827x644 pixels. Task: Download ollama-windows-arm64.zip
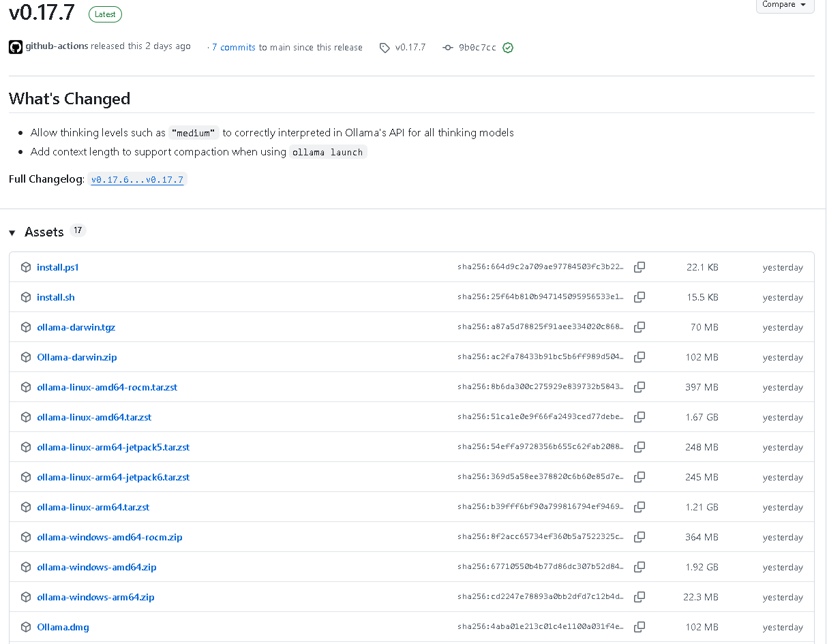tap(95, 597)
